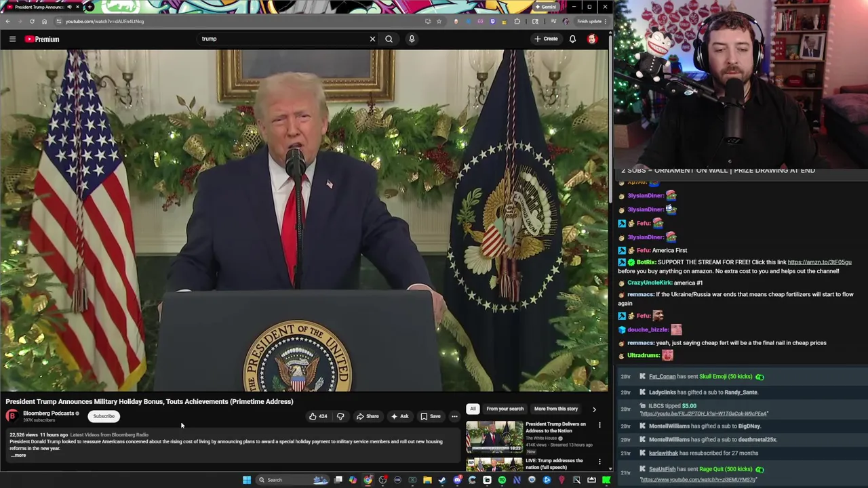868x488 pixels.
Task: Open options for 'LIVE: Trump addresses the nation' video
Action: [x=599, y=462]
